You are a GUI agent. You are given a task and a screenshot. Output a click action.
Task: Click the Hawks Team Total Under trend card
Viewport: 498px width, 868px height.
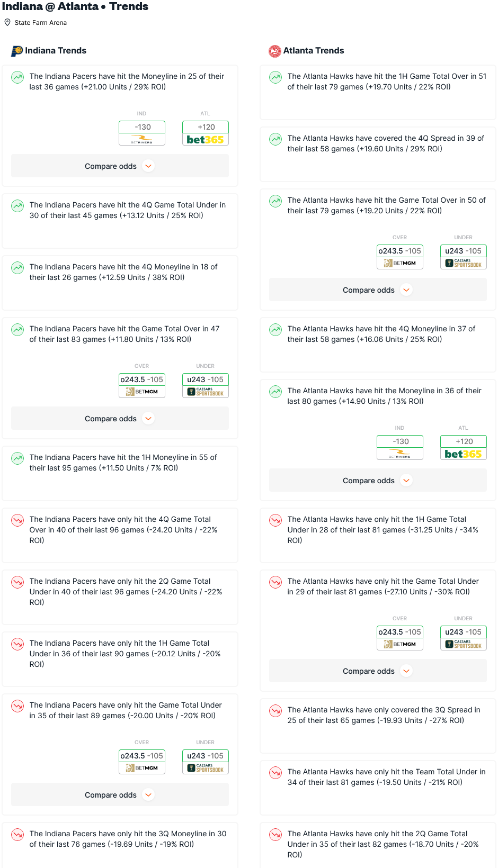(378, 788)
